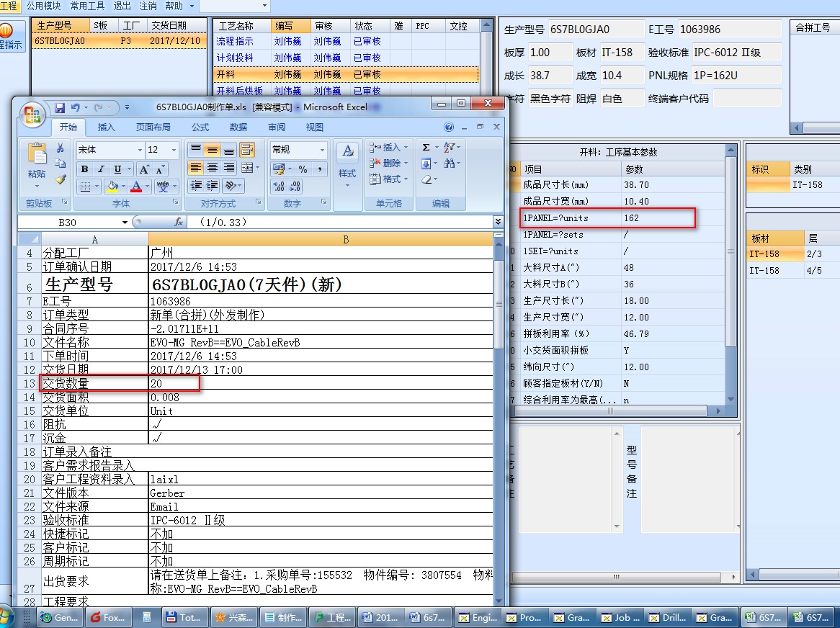Select 计划投料 process row
840x628 pixels.
click(346, 58)
